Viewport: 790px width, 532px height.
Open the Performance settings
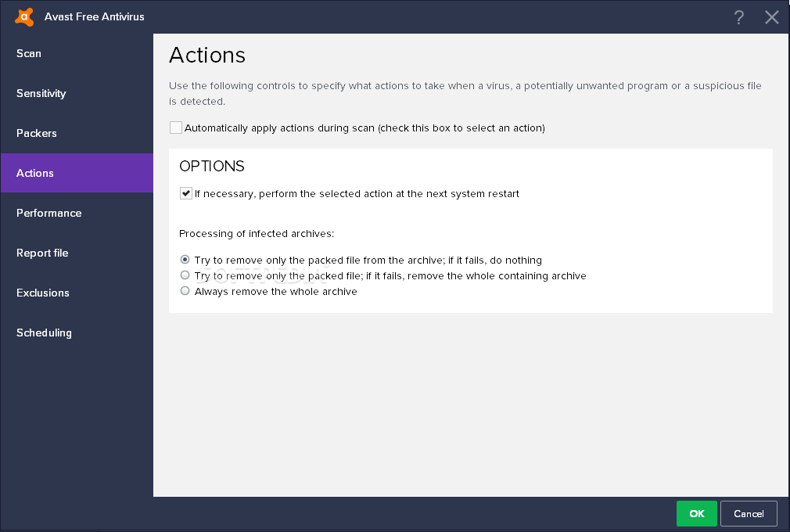(48, 213)
